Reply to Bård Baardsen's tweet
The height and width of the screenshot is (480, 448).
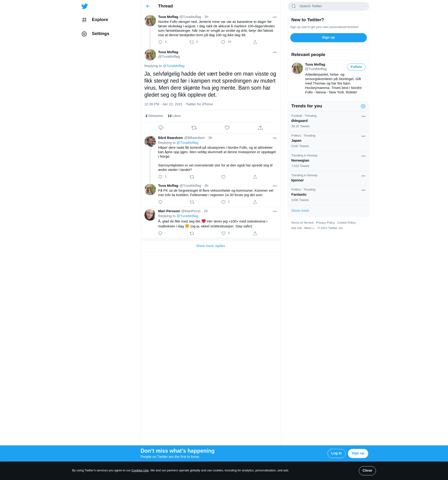click(x=160, y=177)
